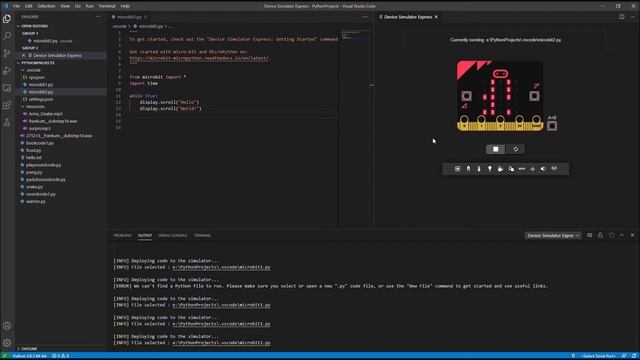Open the Source Control view

pos(7,53)
